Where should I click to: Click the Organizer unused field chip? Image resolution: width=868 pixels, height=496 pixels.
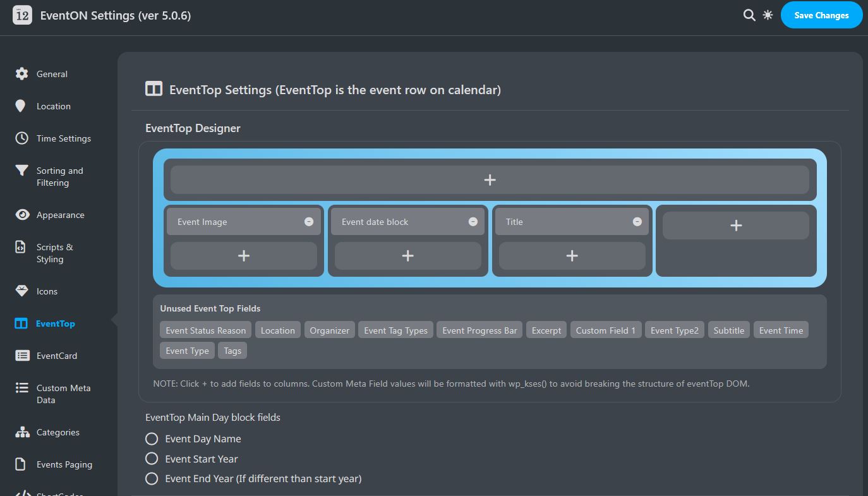[329, 330]
